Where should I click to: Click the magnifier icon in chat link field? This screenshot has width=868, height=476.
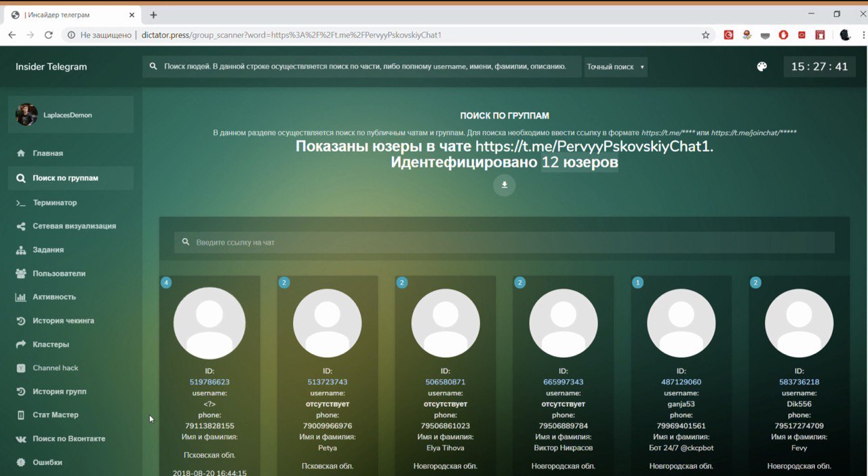click(186, 242)
